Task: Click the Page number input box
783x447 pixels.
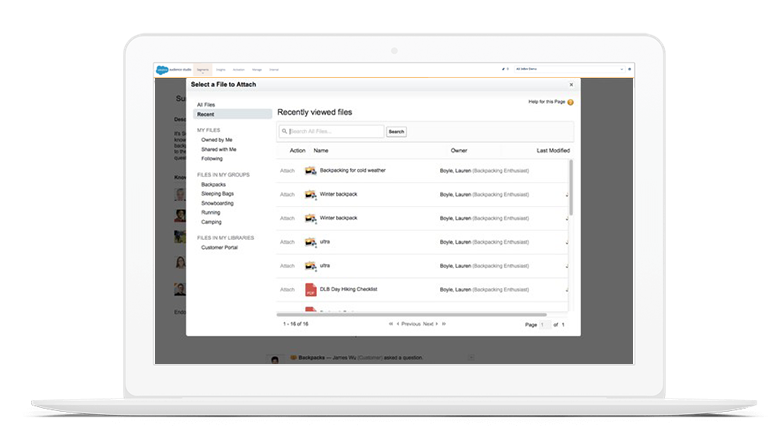Action: 545,325
